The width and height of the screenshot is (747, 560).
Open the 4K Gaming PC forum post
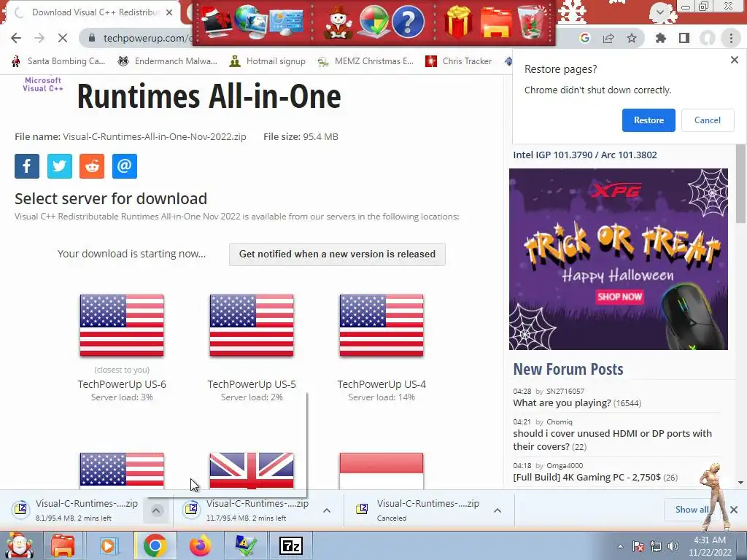click(x=587, y=477)
